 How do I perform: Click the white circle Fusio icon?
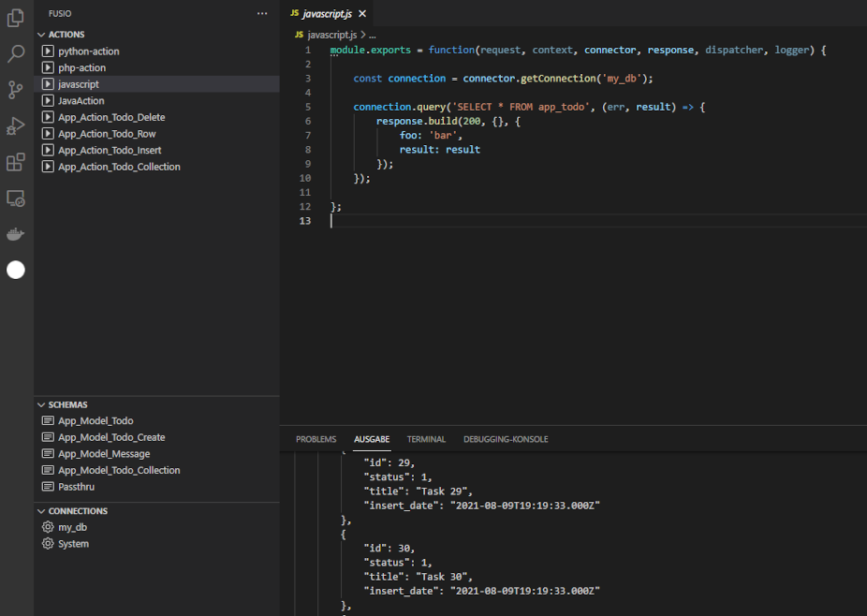tap(16, 271)
